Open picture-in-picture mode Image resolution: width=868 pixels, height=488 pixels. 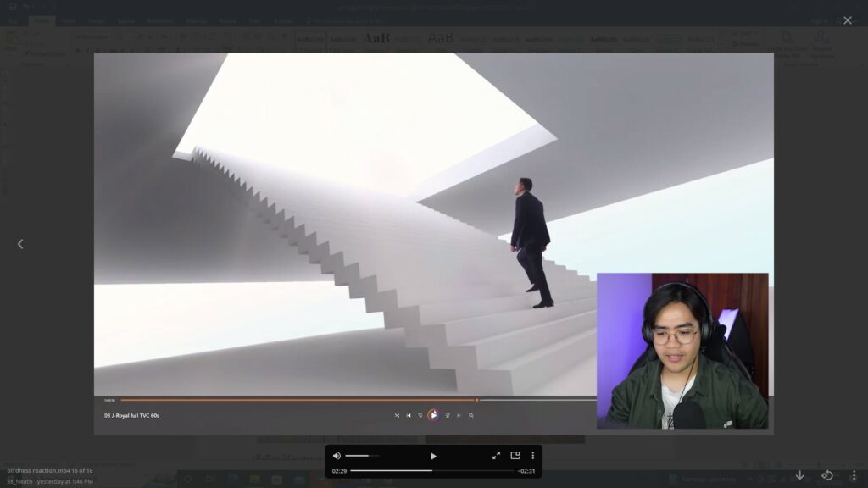(515, 456)
